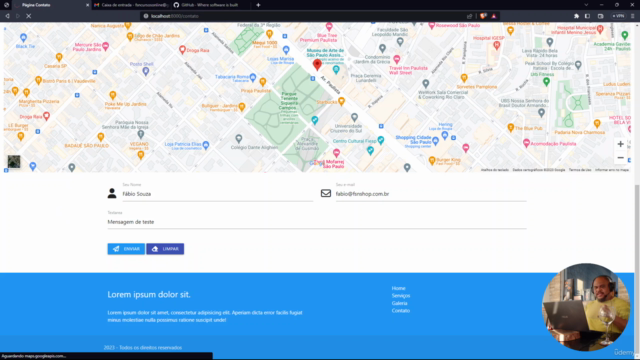
Task: Click the message text field
Action: [317, 222]
